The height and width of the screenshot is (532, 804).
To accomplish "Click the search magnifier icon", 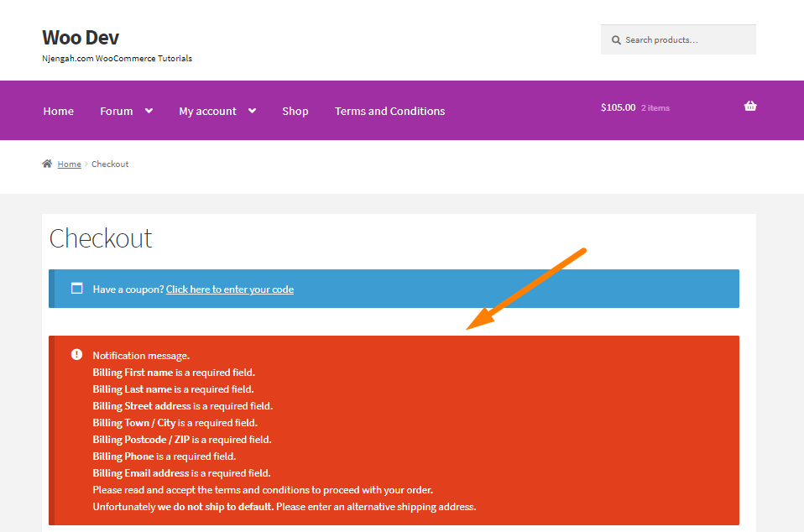I will [x=616, y=40].
